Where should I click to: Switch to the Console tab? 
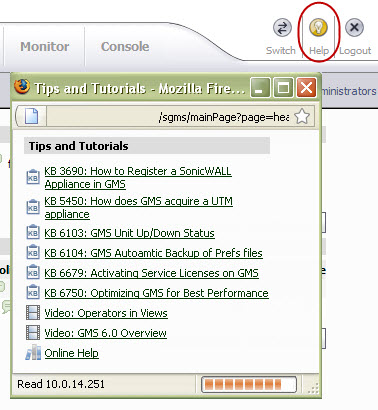click(125, 47)
